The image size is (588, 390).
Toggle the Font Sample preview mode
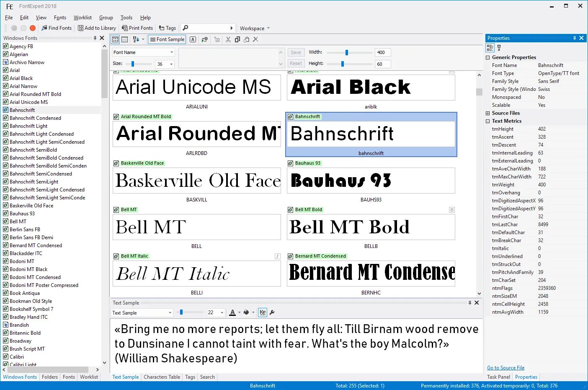167,39
